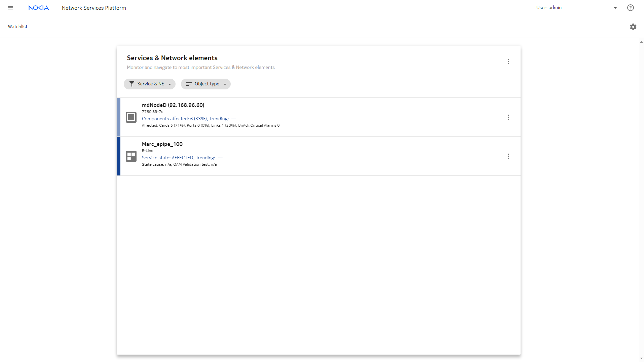The width and height of the screenshot is (644, 362).
Task: Click the Watchlist page label
Action: point(18,27)
